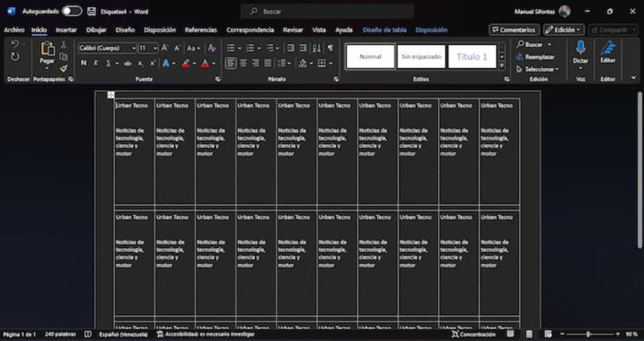The width and height of the screenshot is (644, 341).
Task: Apply strikethrough formatting
Action: (x=128, y=63)
